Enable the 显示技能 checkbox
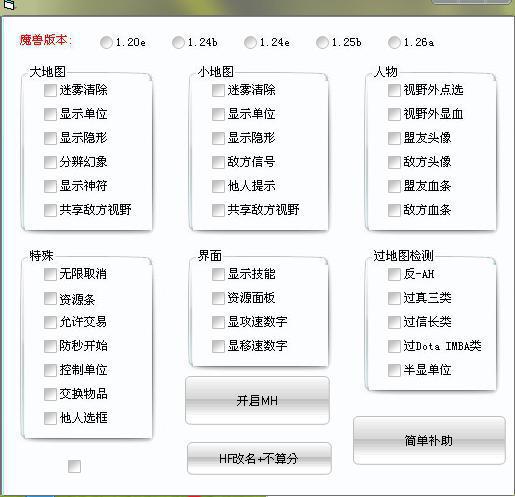This screenshot has width=515, height=497. tap(218, 274)
